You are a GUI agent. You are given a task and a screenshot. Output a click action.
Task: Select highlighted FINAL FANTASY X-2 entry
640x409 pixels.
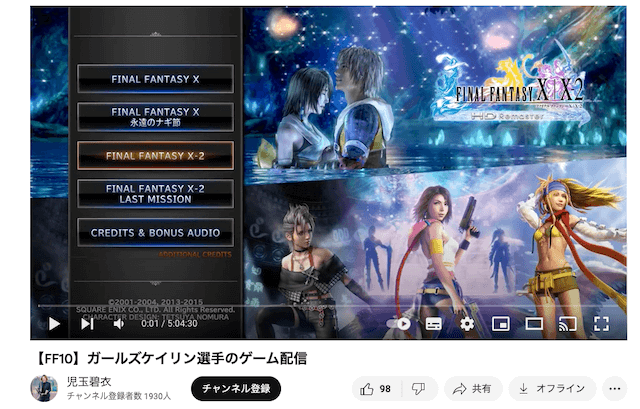155,156
